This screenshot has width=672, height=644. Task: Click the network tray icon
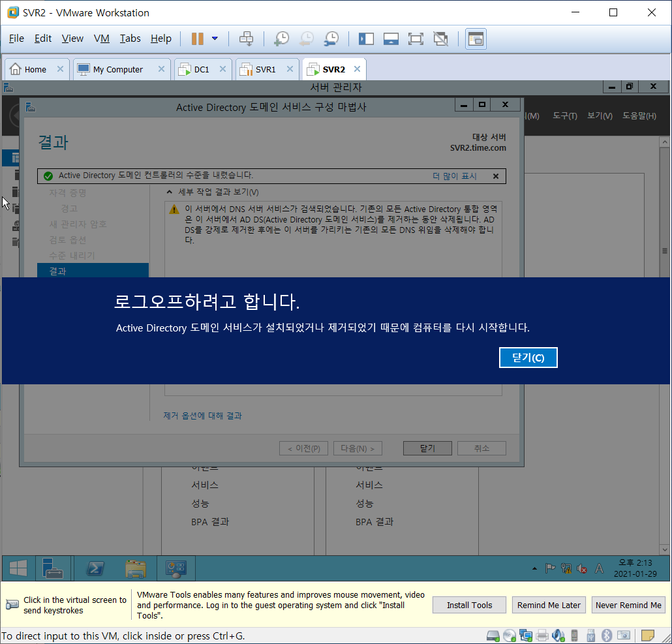pyautogui.click(x=566, y=568)
